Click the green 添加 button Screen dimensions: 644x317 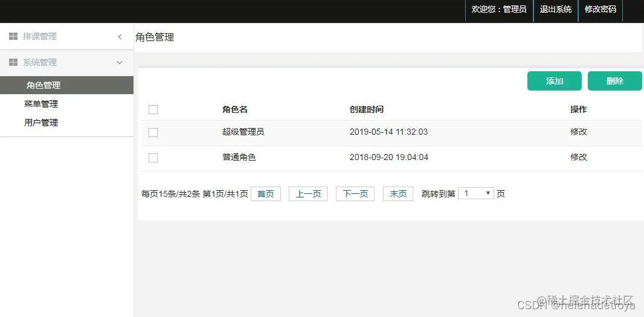[555, 81]
